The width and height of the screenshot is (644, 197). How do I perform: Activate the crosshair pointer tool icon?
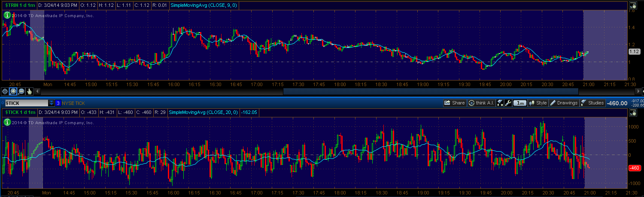point(5,91)
